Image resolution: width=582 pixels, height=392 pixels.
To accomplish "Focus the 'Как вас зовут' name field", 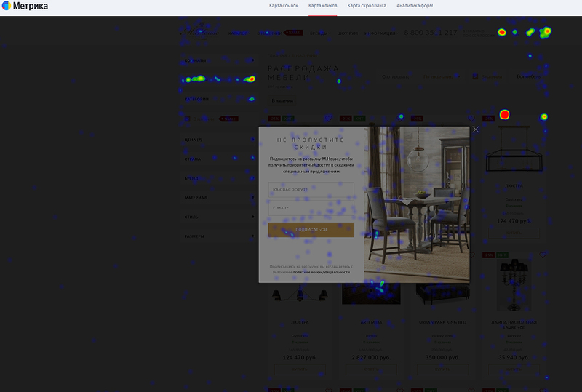I will coord(311,190).
